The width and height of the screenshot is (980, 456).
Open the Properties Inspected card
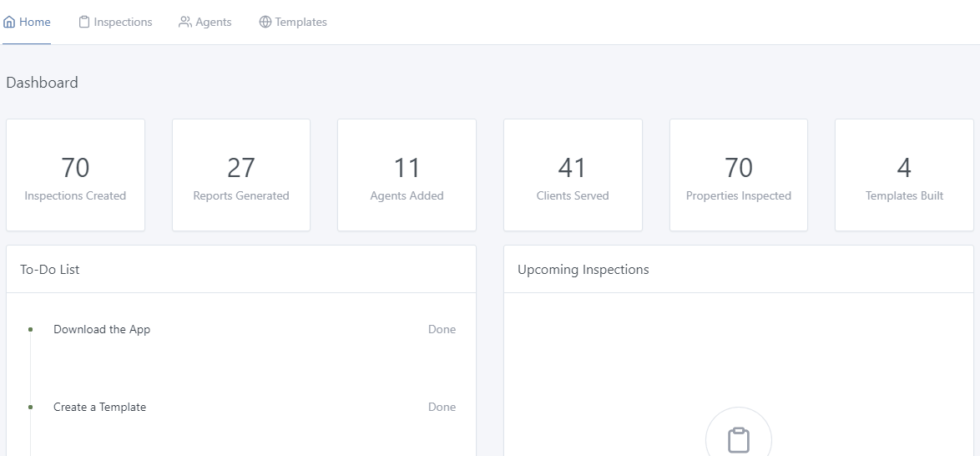(739, 175)
